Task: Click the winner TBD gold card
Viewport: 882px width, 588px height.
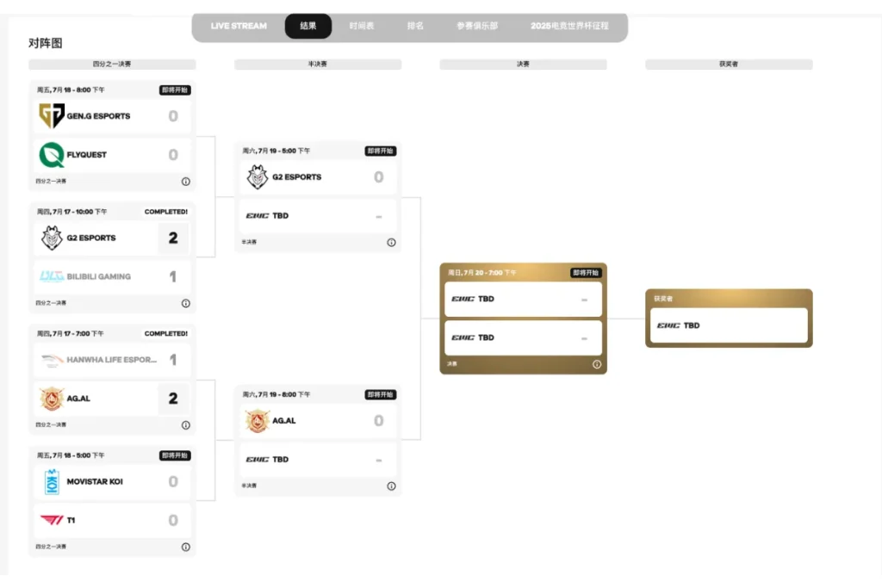Action: [x=729, y=319]
